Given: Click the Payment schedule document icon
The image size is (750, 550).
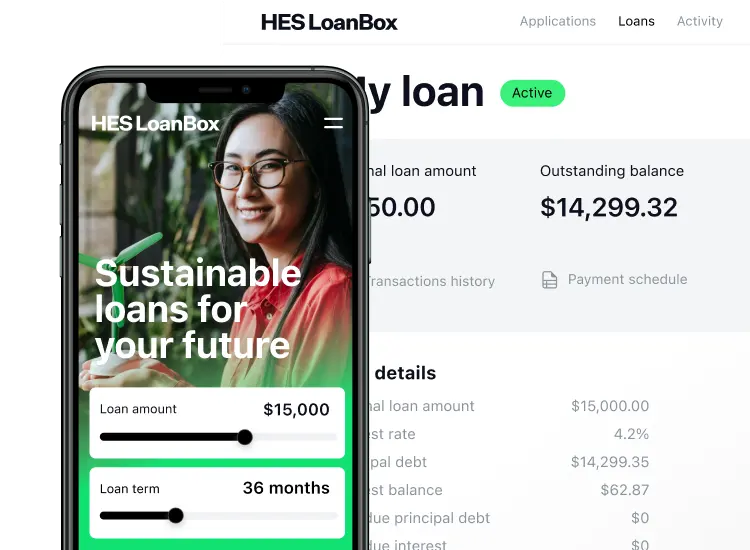Looking at the screenshot, I should tap(549, 280).
